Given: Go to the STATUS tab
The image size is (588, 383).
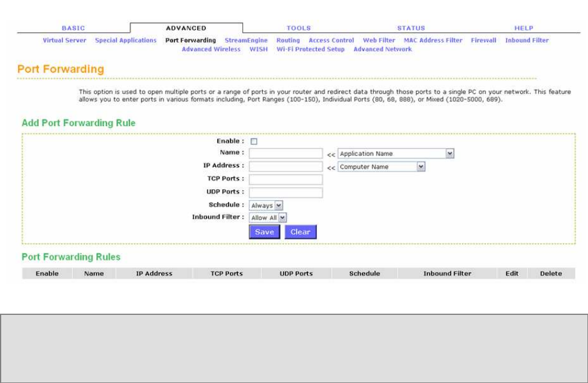Looking at the screenshot, I should click(411, 28).
